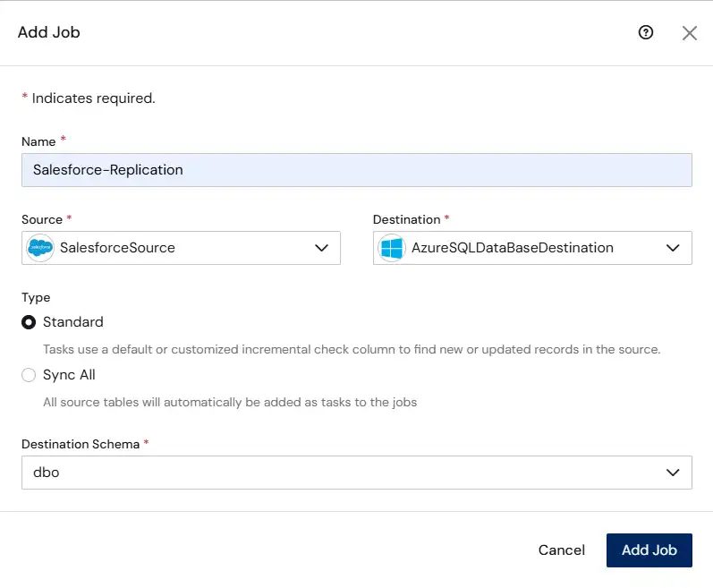This screenshot has width=713, height=588.
Task: Open the dbo schema combo box
Action: pos(357,473)
